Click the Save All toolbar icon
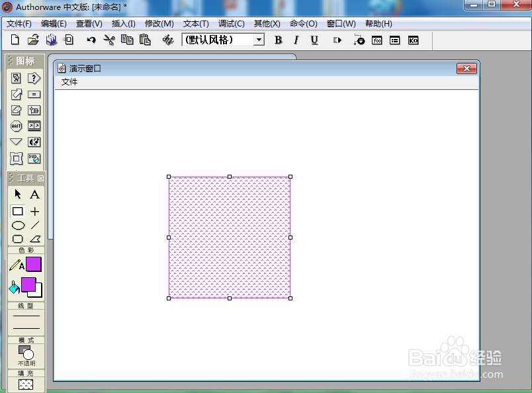 tap(51, 40)
